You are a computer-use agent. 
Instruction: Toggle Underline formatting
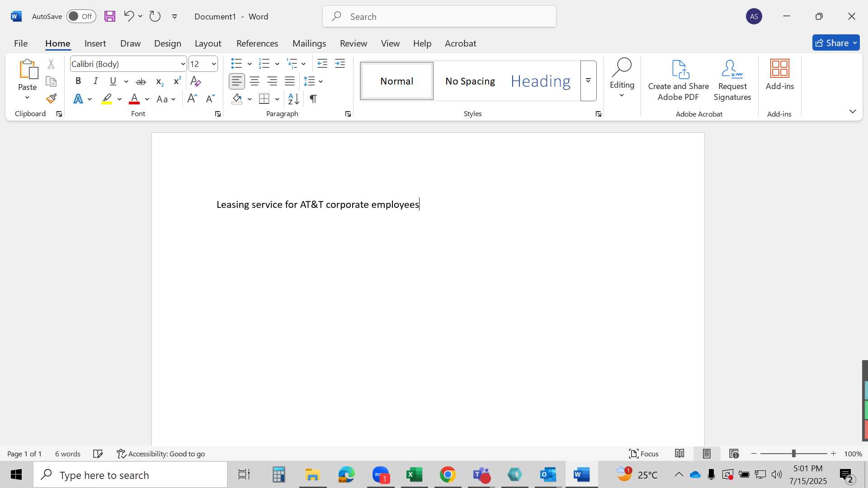click(x=113, y=81)
